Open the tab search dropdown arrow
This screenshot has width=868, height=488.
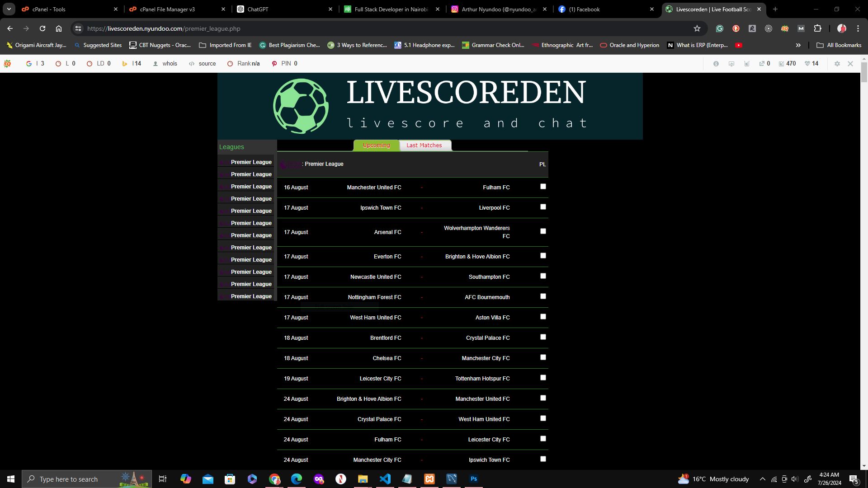pyautogui.click(x=9, y=9)
